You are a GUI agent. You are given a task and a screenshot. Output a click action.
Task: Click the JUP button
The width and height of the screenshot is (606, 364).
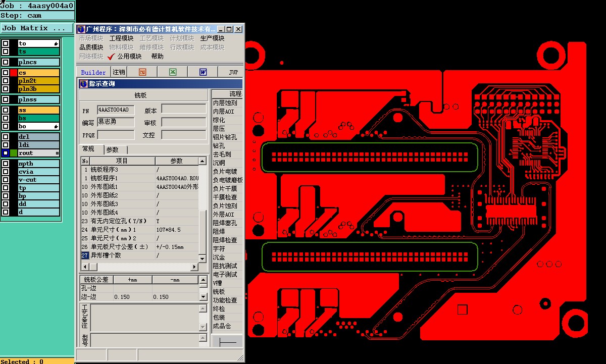[233, 72]
